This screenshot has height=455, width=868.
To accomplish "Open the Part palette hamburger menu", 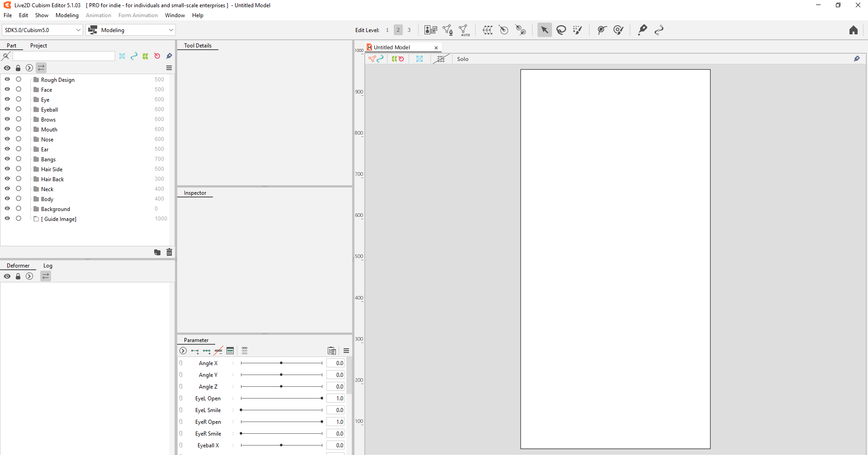I will pos(169,68).
